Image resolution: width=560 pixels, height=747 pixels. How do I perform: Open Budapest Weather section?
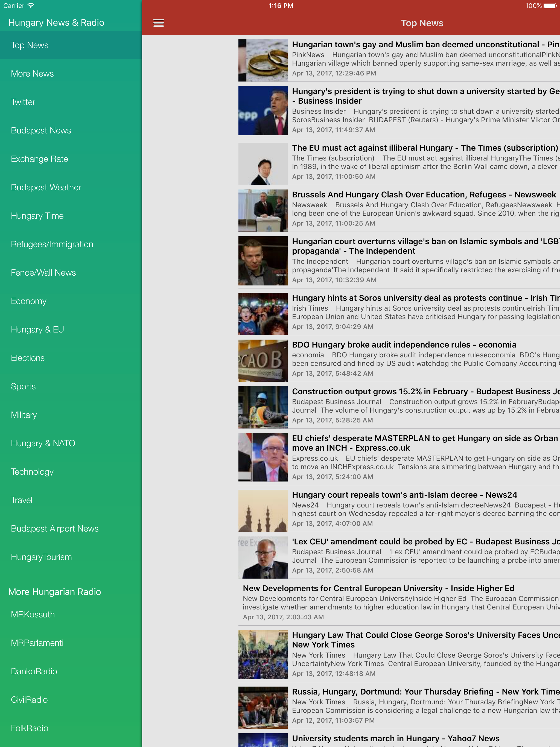pyautogui.click(x=71, y=187)
